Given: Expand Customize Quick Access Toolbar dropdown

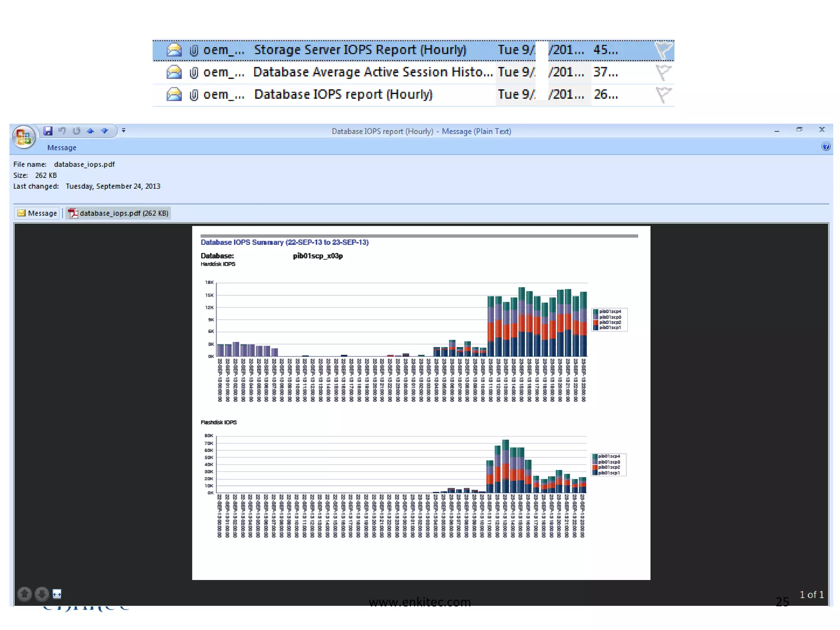Looking at the screenshot, I should [x=123, y=131].
